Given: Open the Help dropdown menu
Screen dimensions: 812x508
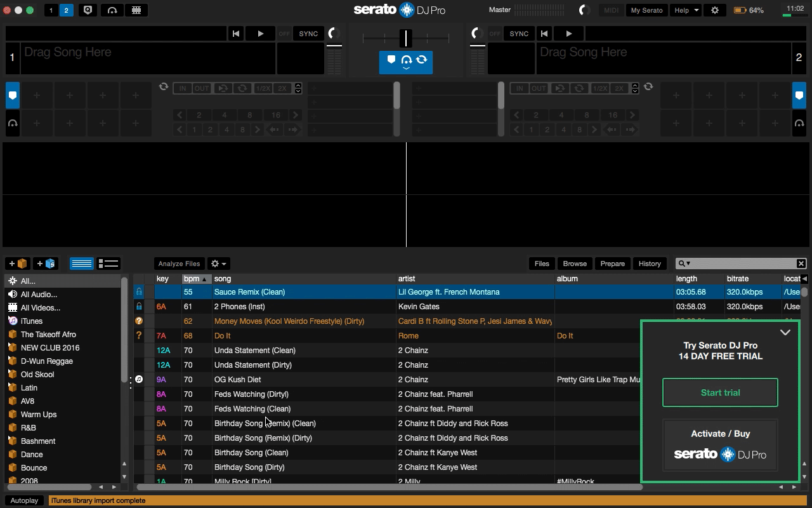Looking at the screenshot, I should (x=686, y=10).
